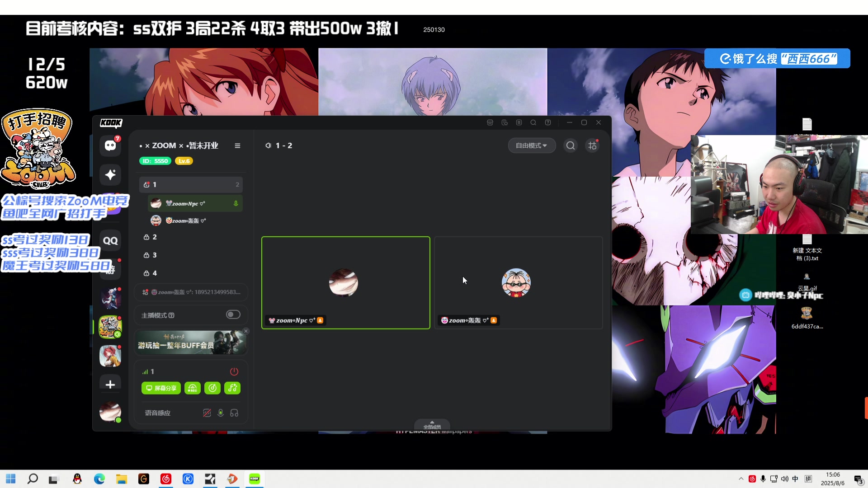Join voice channel 3

(x=191, y=255)
